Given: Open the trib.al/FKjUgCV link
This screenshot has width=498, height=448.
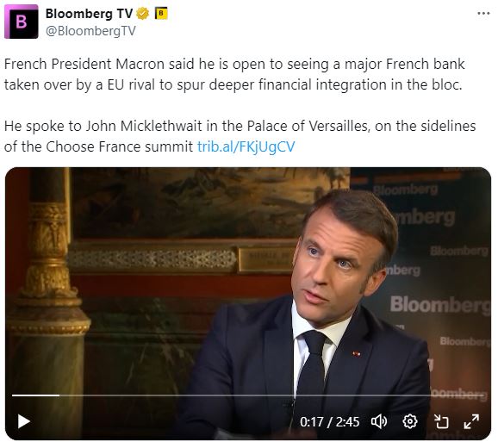Looking at the screenshot, I should (246, 146).
